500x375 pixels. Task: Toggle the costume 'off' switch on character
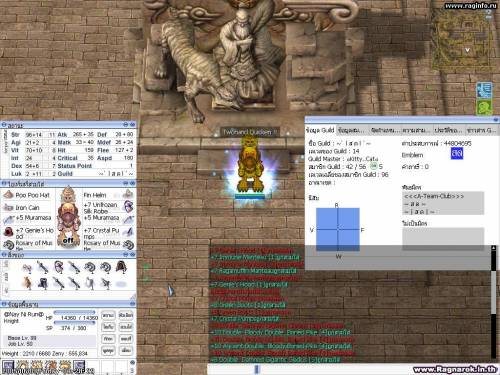point(68,240)
